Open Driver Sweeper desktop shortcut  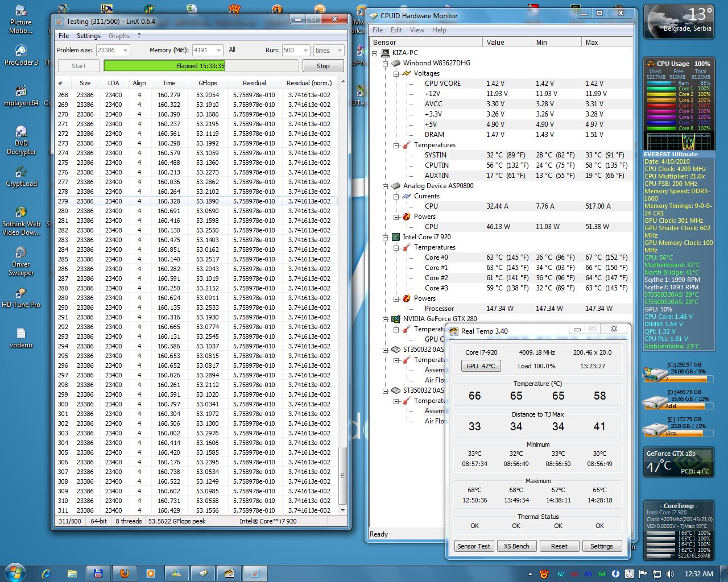(21, 261)
